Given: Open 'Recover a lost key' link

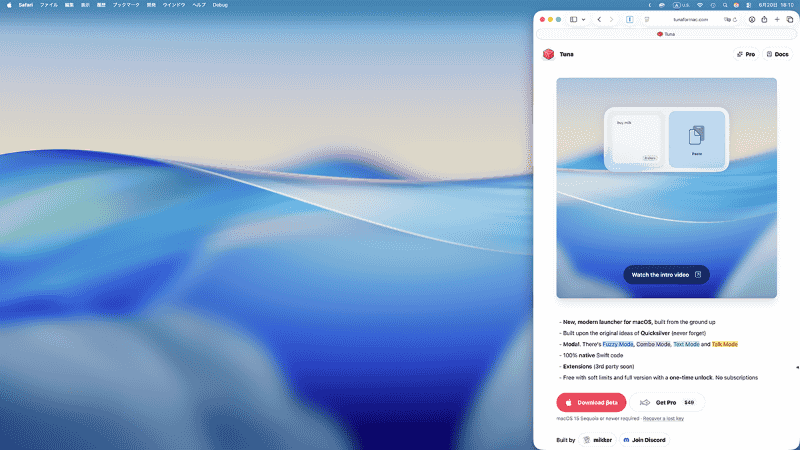Looking at the screenshot, I should (663, 418).
